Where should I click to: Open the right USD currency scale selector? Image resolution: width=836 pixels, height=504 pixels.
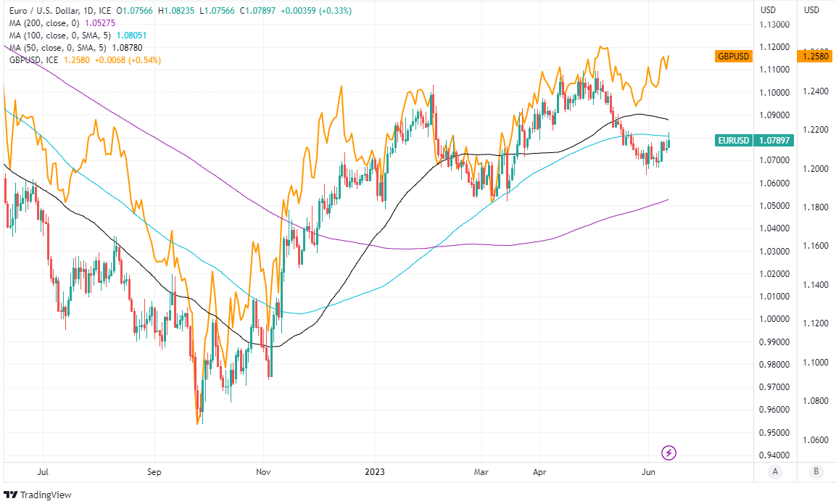811,10
